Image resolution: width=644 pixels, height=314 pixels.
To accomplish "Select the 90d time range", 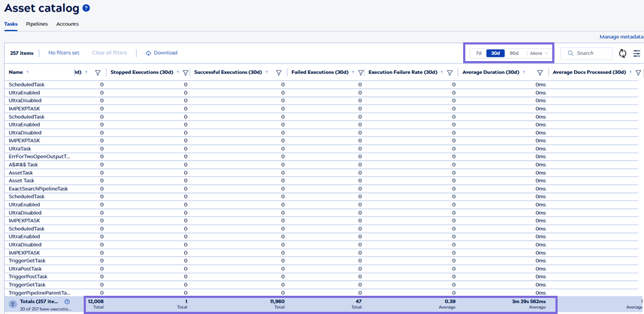I will [x=514, y=53].
